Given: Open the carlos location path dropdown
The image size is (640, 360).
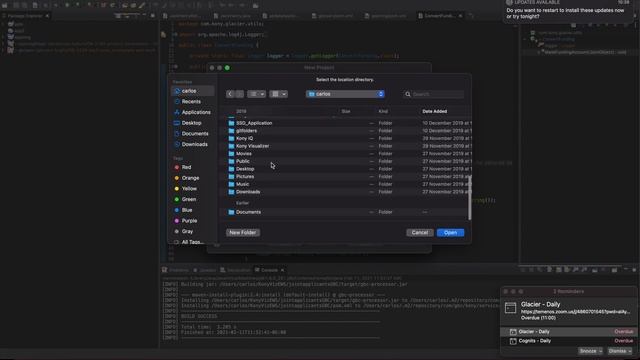Looking at the screenshot, I should click(x=345, y=94).
